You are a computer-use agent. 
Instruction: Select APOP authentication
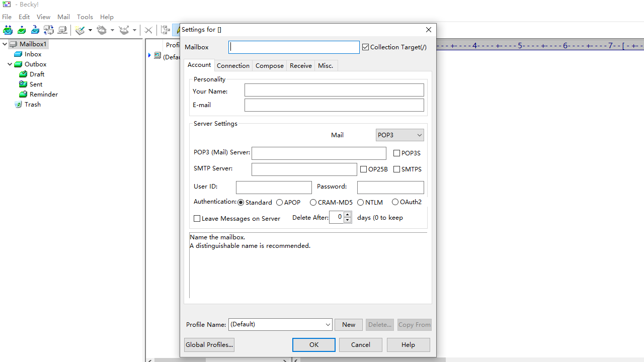[x=280, y=202]
